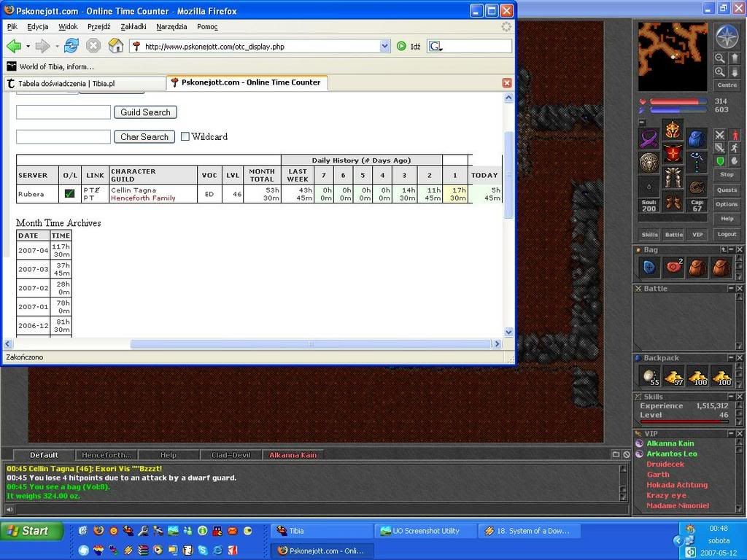Click the browser horizontal scrollbar thumb
The width and height of the screenshot is (747, 560).
[311, 344]
